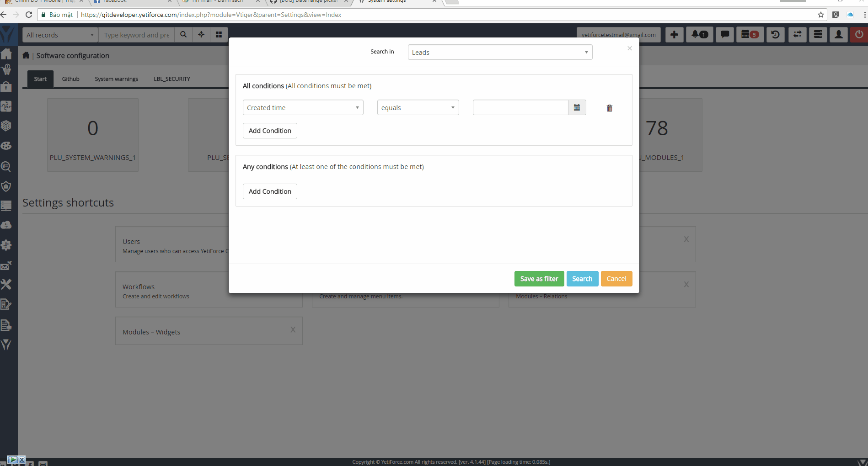
Task: Open the cloud icon in left sidebar
Action: pyautogui.click(x=6, y=225)
